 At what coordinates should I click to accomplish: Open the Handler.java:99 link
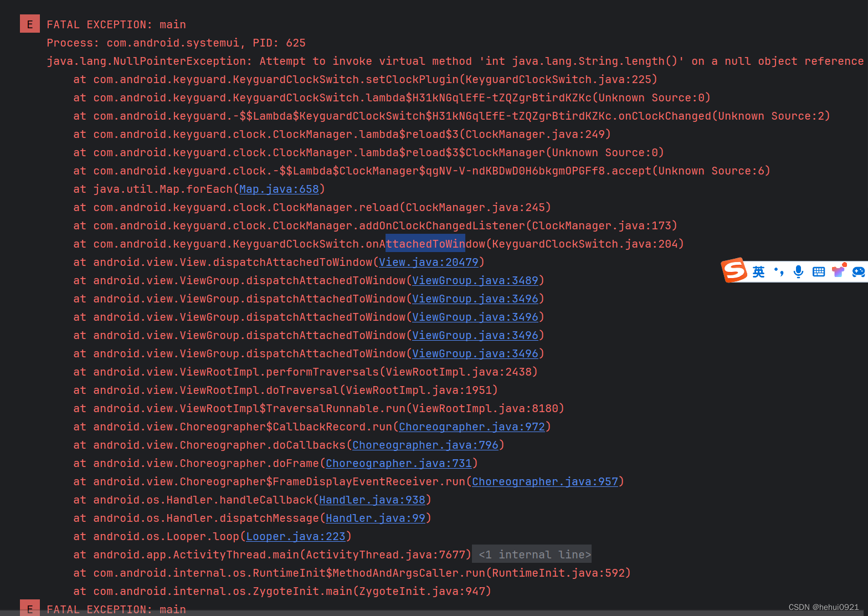pyautogui.click(x=376, y=518)
